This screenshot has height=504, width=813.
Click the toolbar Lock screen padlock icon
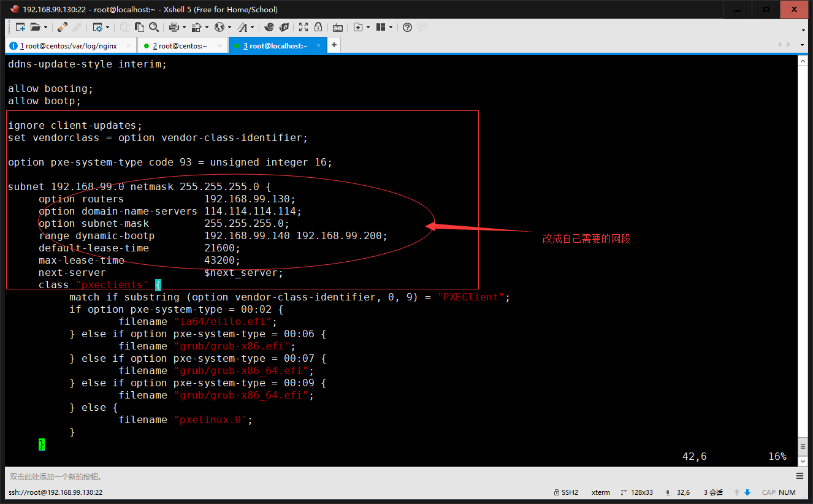coord(318,27)
